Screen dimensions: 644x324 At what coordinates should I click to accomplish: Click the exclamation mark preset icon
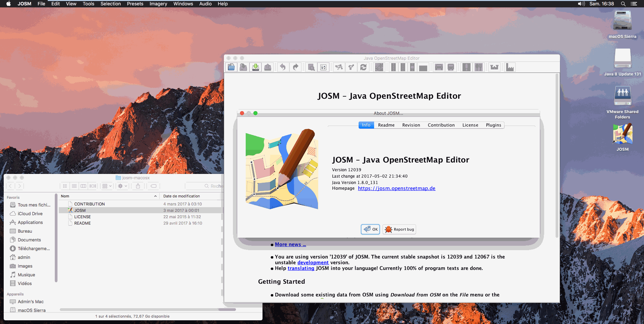(467, 67)
